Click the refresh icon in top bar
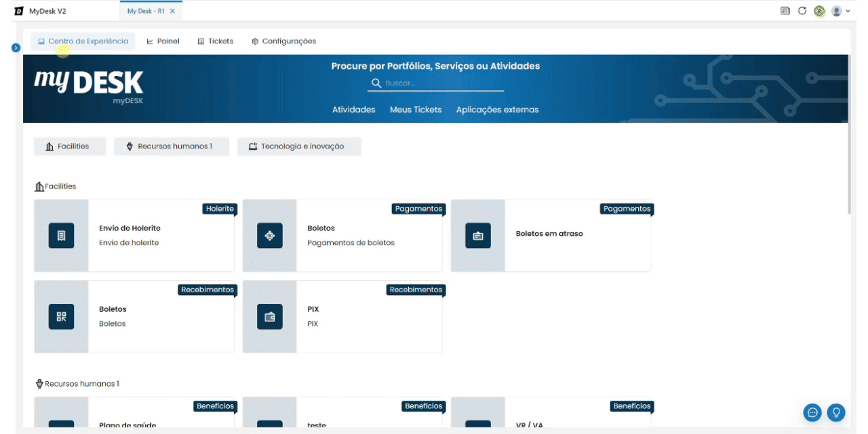The height and width of the screenshot is (434, 868). click(x=802, y=11)
